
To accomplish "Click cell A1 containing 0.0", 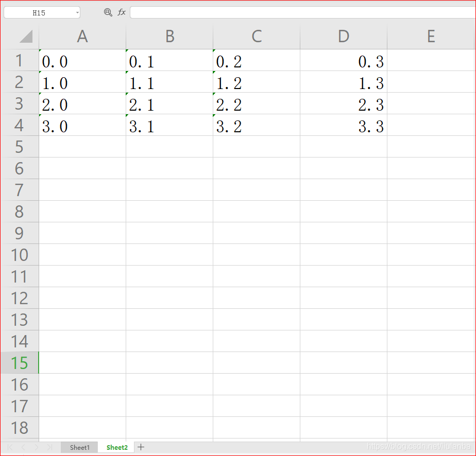I will click(82, 60).
